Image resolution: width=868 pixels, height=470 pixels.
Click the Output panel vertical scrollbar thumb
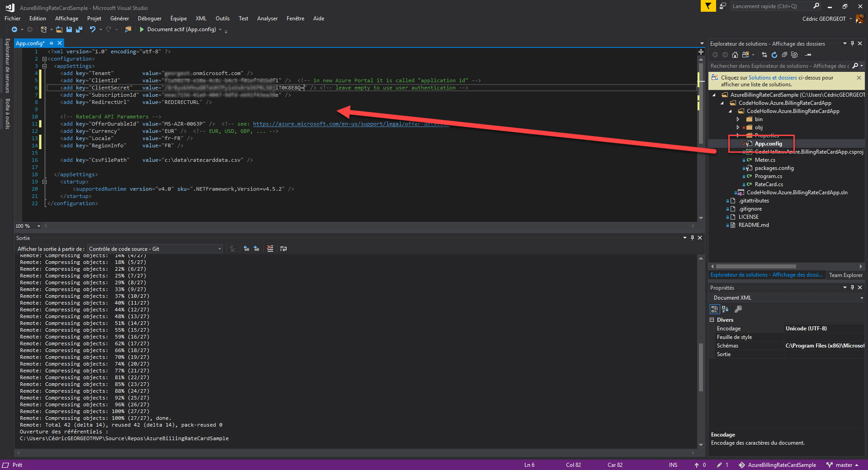(x=701, y=366)
